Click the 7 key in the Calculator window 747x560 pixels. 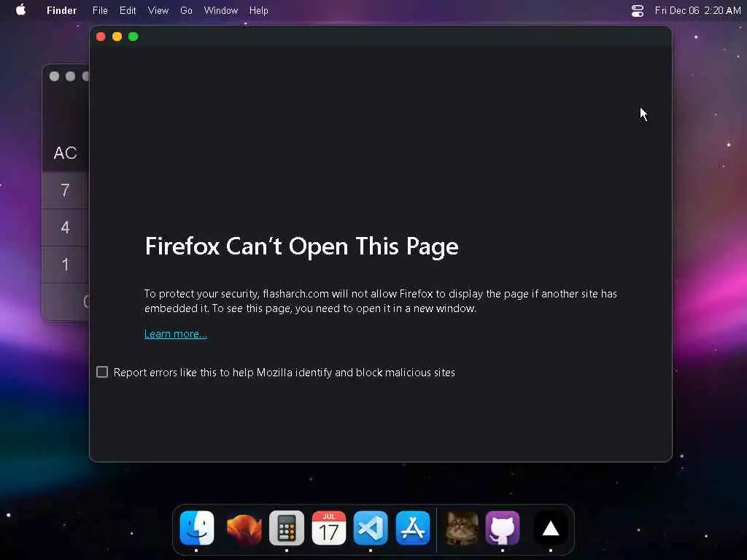(65, 190)
